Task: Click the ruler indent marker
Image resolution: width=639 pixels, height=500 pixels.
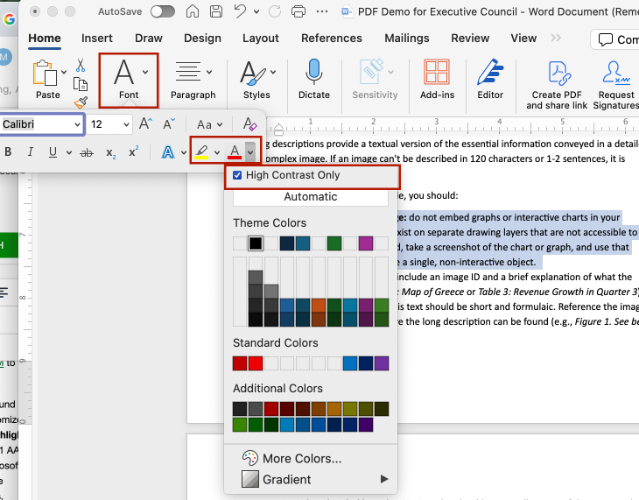Action: coord(279,130)
